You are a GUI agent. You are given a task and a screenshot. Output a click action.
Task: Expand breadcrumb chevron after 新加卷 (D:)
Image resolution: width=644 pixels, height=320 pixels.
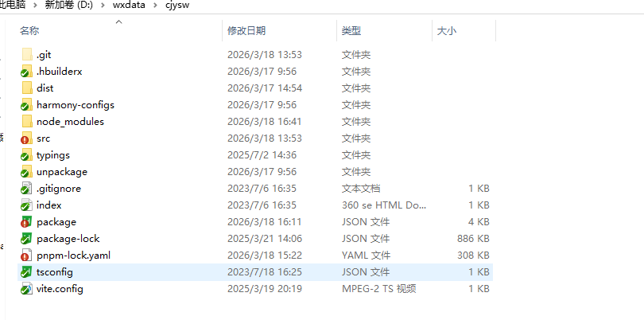click(x=103, y=6)
